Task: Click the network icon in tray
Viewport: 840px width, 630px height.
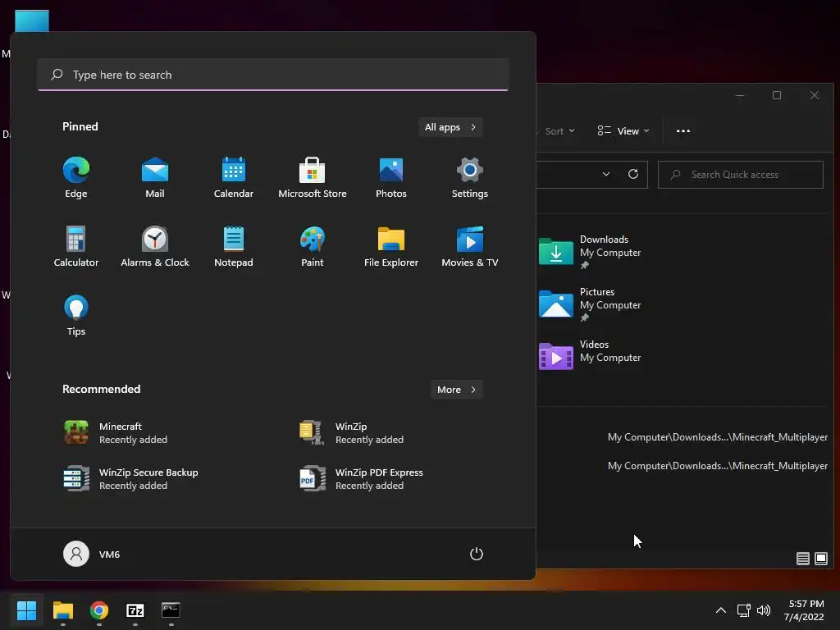Action: click(x=743, y=610)
